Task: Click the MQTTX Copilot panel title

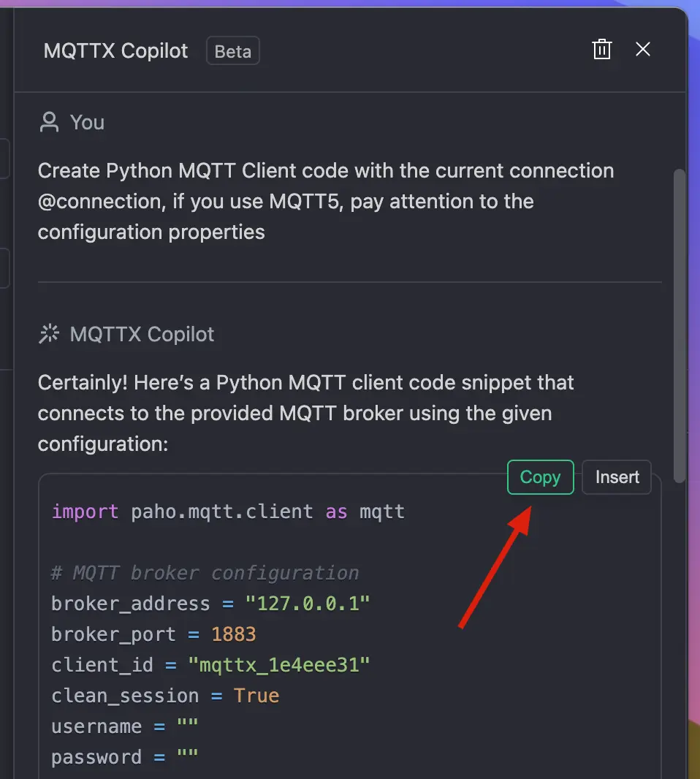Action: [x=115, y=50]
